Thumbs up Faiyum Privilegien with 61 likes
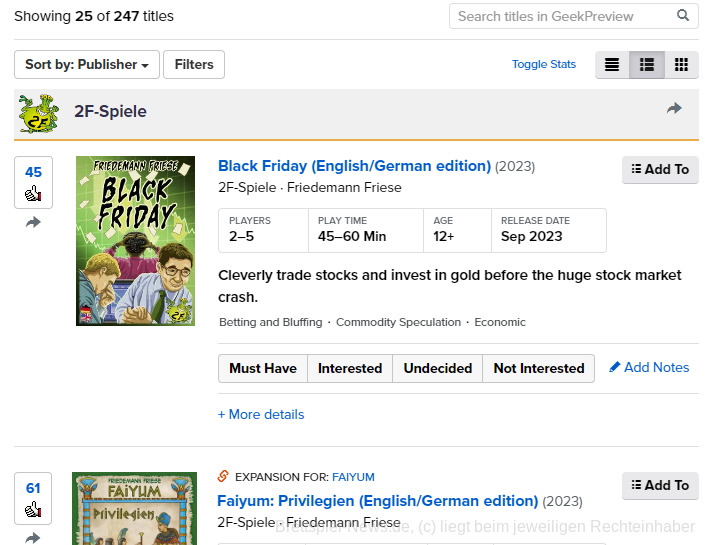 point(33,498)
